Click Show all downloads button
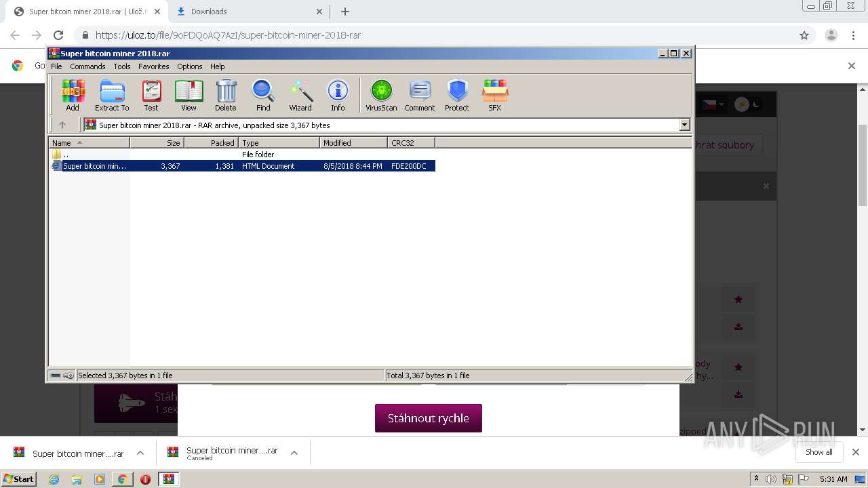 click(818, 452)
